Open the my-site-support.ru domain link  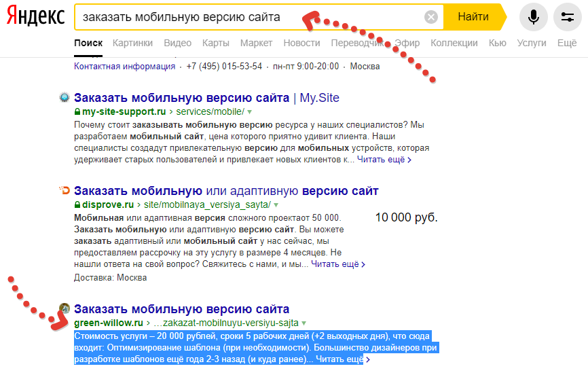(124, 111)
